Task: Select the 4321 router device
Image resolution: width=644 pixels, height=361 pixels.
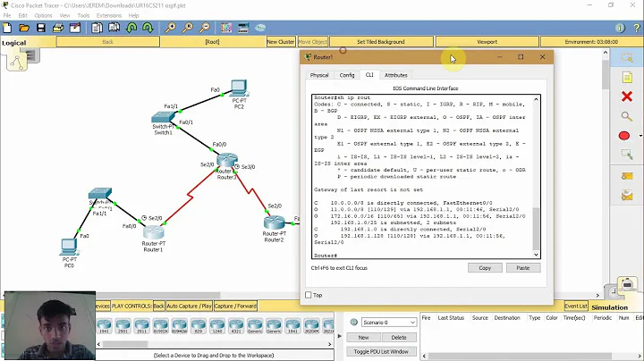Action: click(x=236, y=326)
